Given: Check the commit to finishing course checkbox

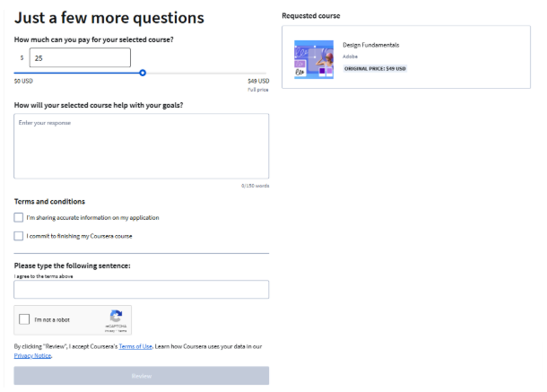Looking at the screenshot, I should pyautogui.click(x=19, y=236).
